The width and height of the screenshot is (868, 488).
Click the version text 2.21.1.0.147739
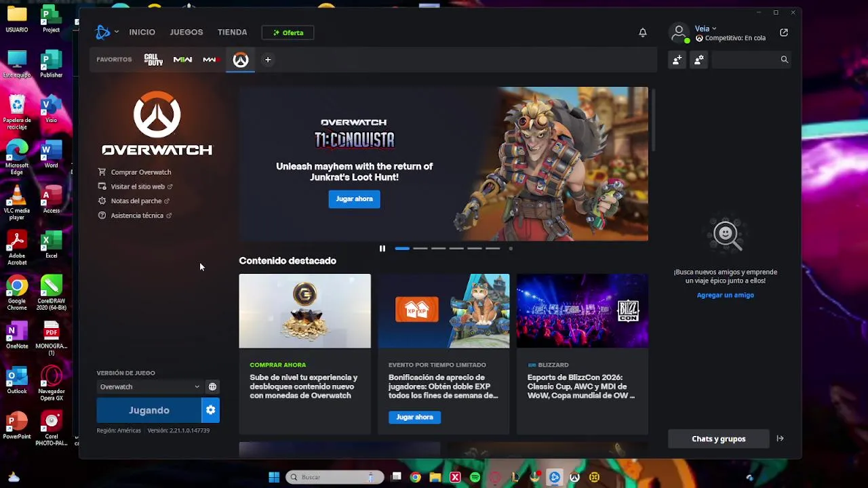(178, 430)
